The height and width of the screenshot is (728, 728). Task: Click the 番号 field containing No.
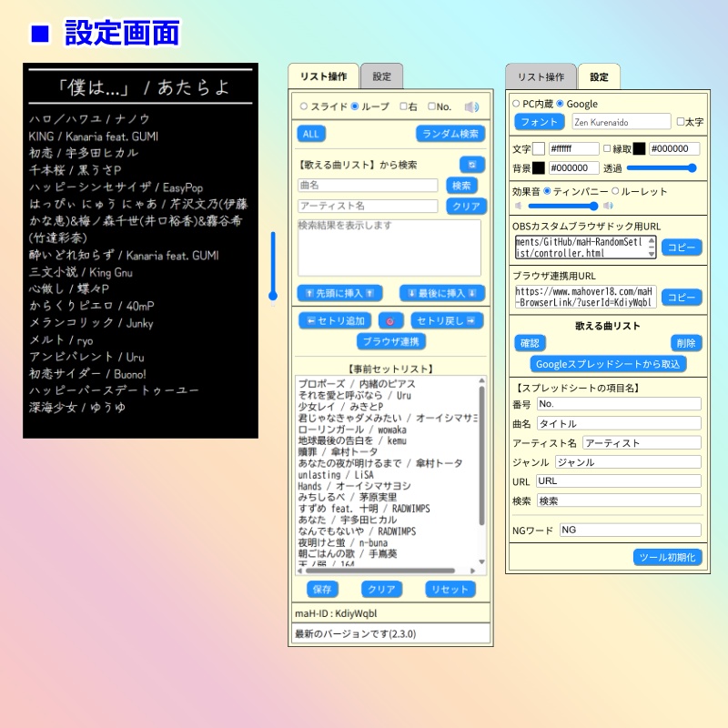(619, 404)
